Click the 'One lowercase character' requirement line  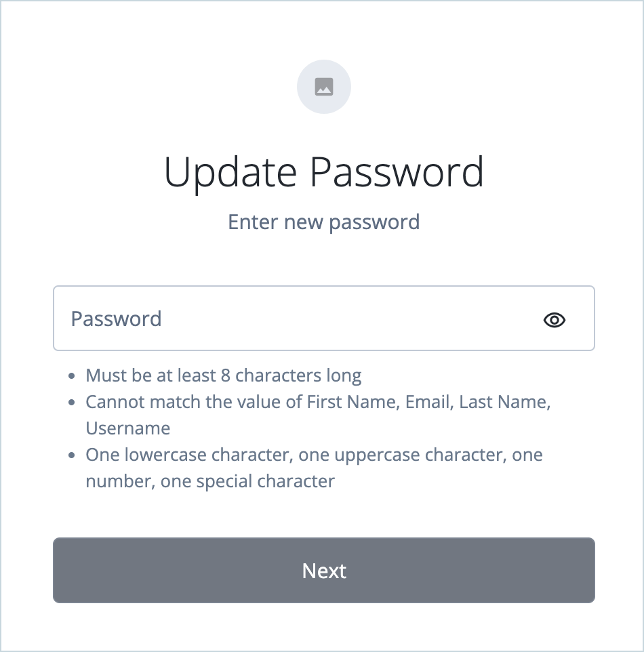click(314, 455)
